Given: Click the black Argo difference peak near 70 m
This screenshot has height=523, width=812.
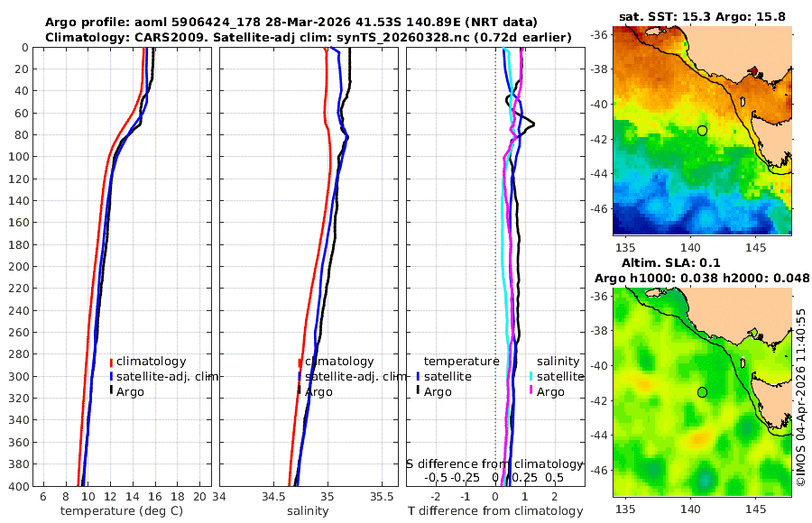Looking at the screenshot, I should coord(533,124).
